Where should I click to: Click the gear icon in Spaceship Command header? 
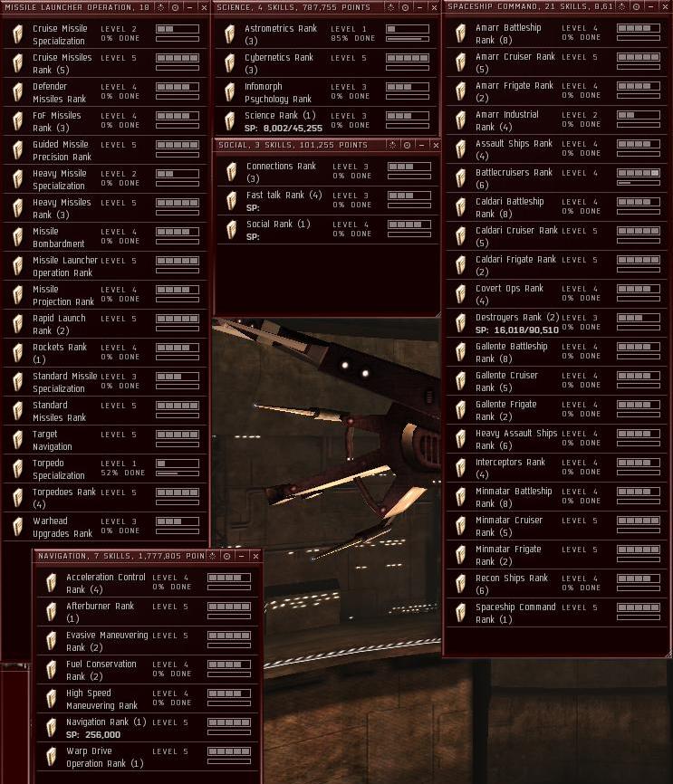point(622,6)
